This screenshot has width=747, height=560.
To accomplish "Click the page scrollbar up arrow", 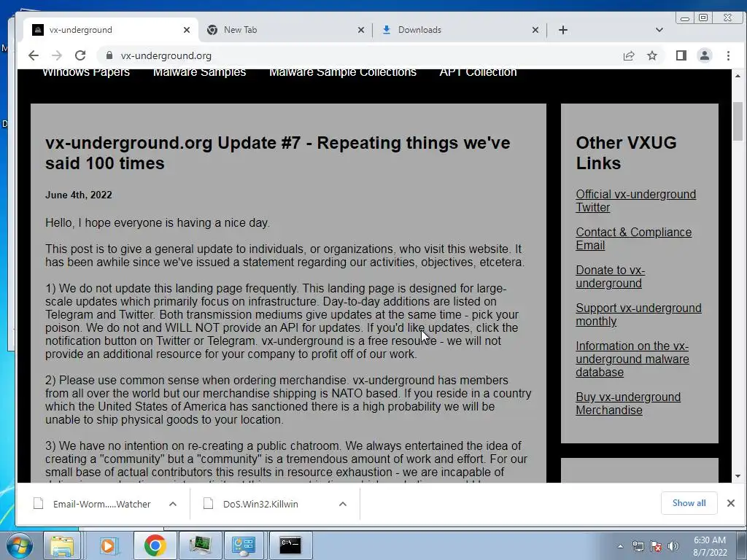I will [738, 76].
